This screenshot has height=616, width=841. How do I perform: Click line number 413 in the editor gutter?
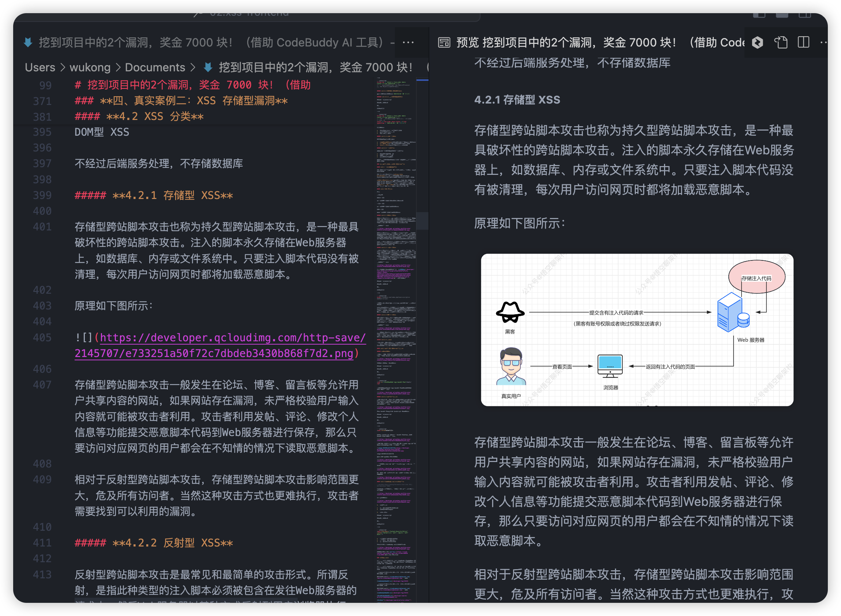point(42,574)
